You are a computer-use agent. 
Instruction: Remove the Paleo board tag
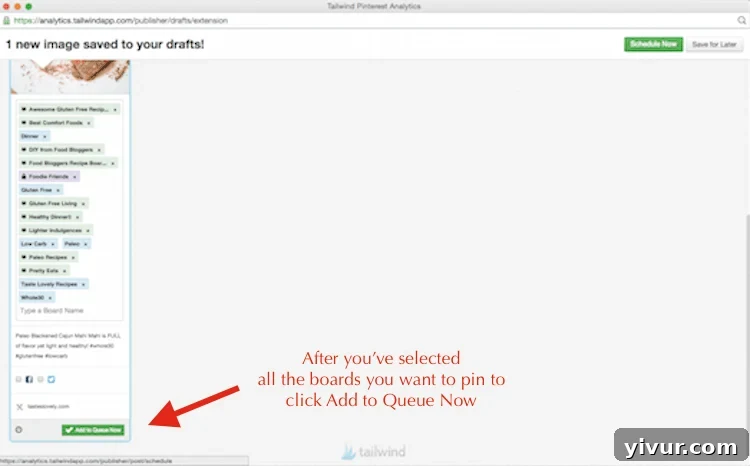click(86, 244)
